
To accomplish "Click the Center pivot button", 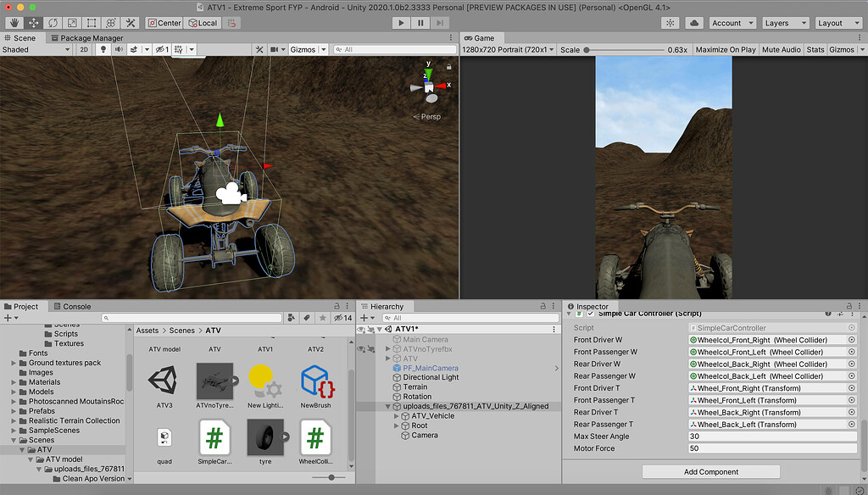I will click(x=164, y=23).
